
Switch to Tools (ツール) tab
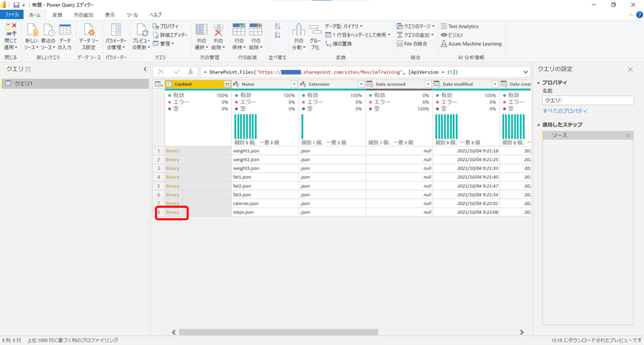point(132,15)
